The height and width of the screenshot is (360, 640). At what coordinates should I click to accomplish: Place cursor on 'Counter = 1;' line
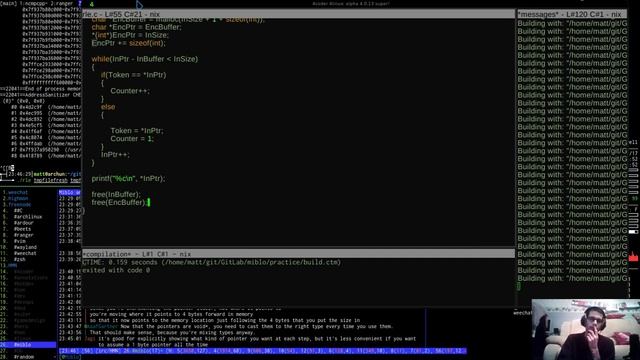(132, 139)
